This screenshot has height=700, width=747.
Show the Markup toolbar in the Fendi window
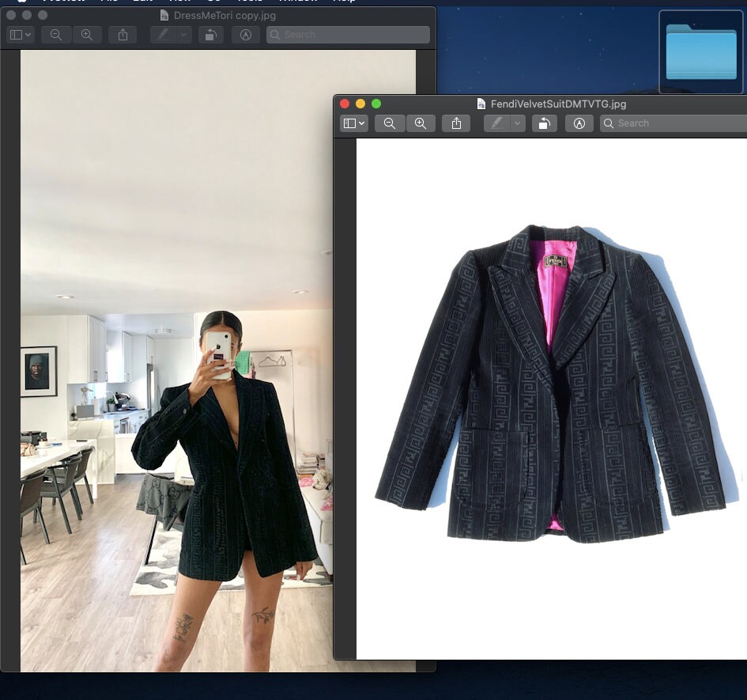(x=579, y=123)
